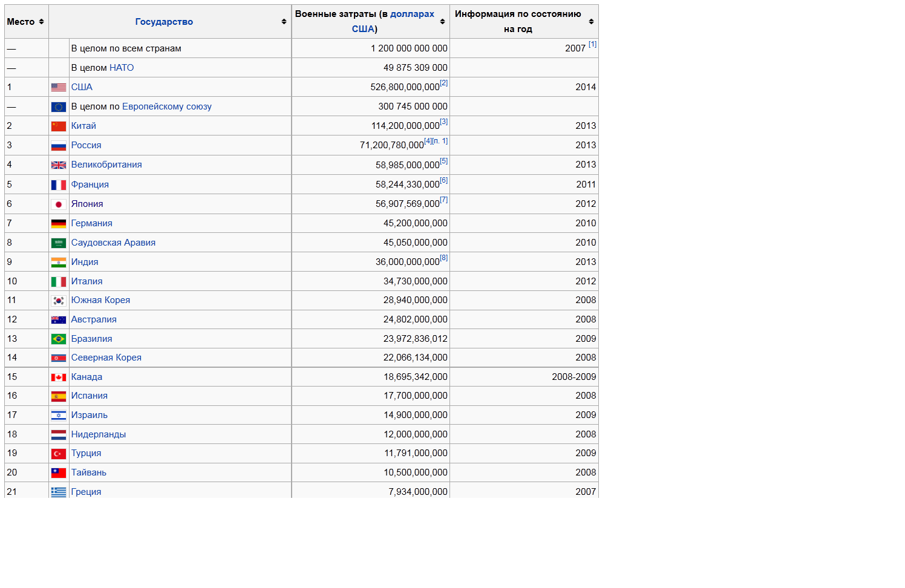The height and width of the screenshot is (588, 905).
Task: Click the South Korea flag icon
Action: (59, 301)
